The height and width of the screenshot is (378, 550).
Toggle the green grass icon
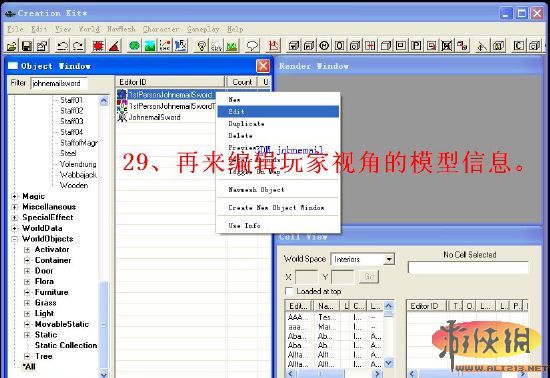(232, 46)
